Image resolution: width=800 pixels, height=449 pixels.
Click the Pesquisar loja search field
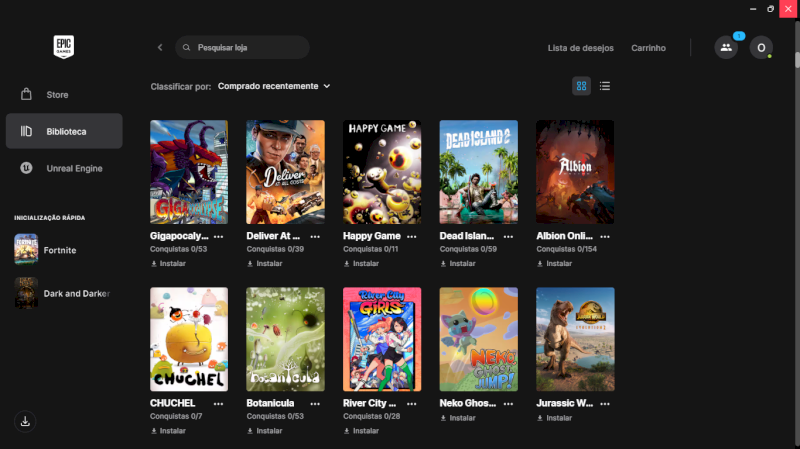(250, 47)
